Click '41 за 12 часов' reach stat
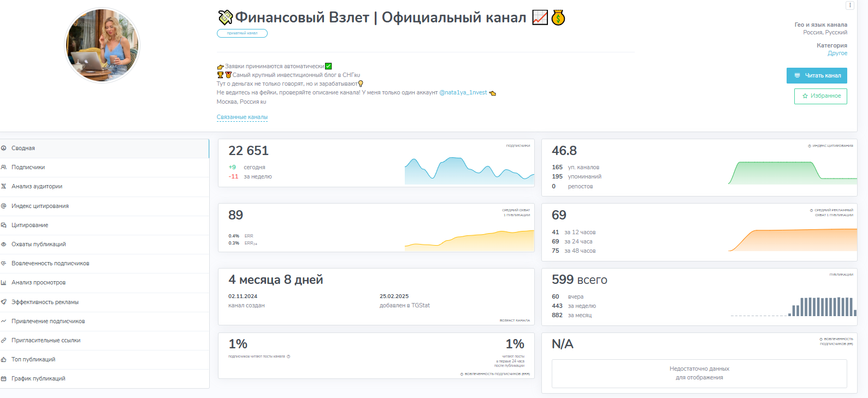This screenshot has width=868, height=398. [x=574, y=233]
